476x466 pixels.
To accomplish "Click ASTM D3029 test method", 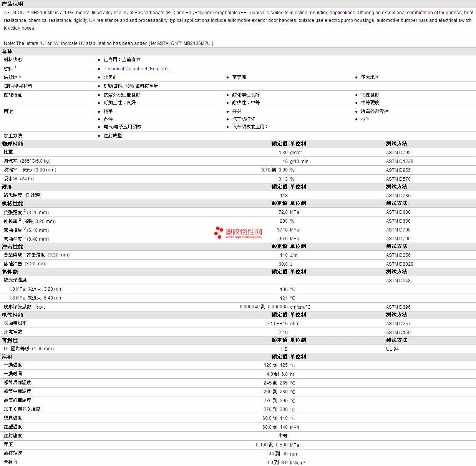I will [x=400, y=264].
